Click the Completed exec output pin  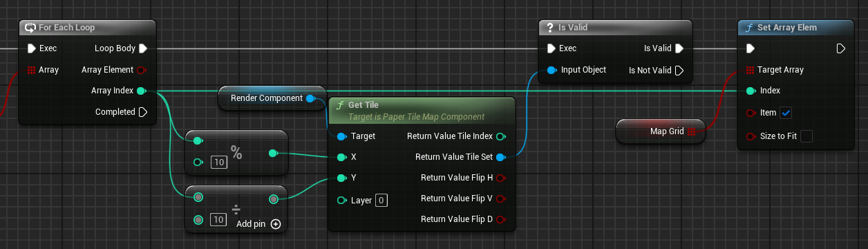143,112
